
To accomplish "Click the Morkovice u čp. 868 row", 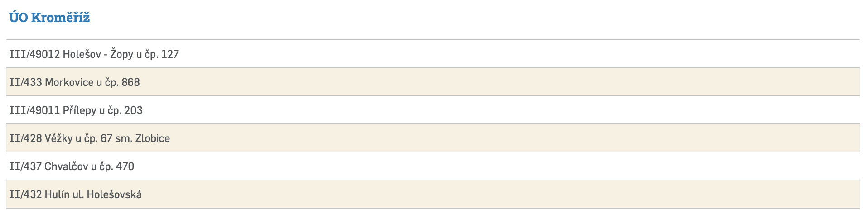I will 74,82.
